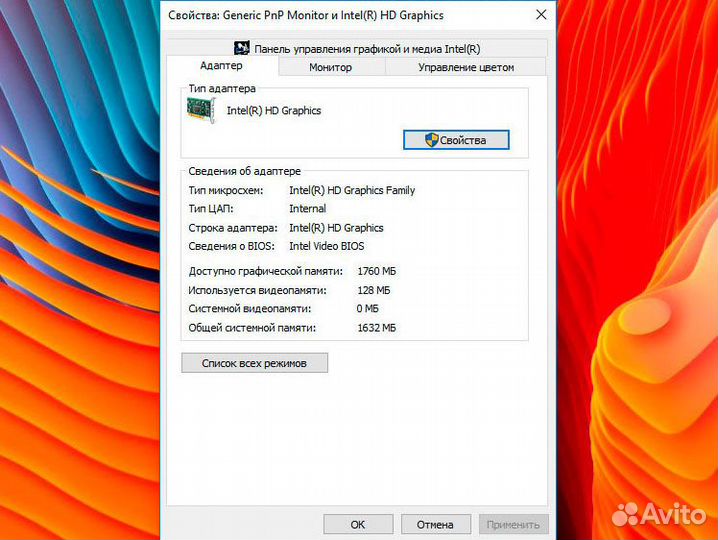The image size is (718, 540).
Task: Click the Свойства button with shield
Action: point(456,140)
